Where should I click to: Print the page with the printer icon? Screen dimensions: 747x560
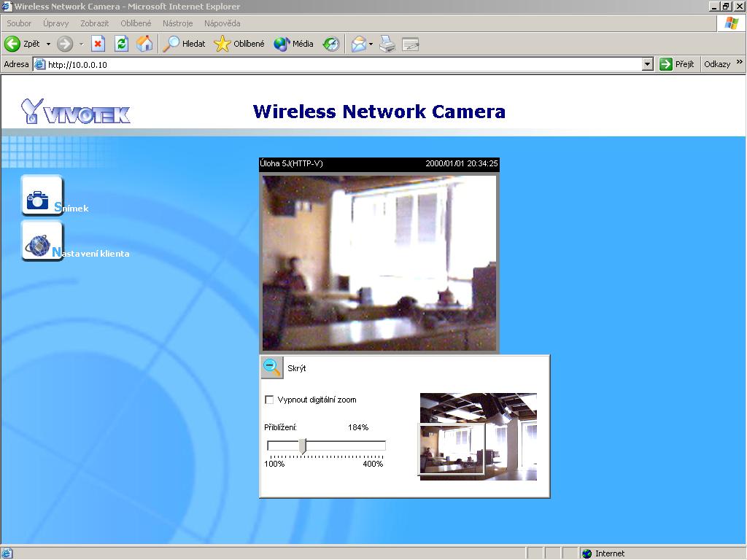pyautogui.click(x=387, y=44)
